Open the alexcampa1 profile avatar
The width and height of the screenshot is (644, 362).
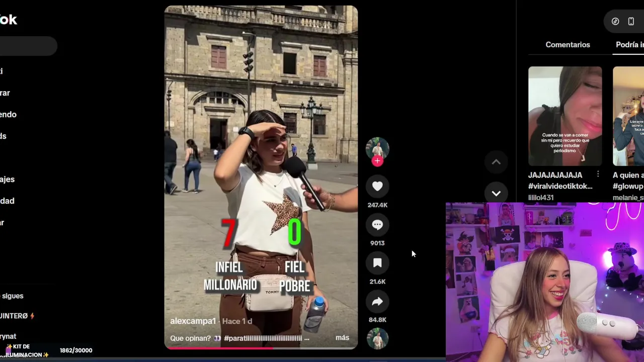377,149
